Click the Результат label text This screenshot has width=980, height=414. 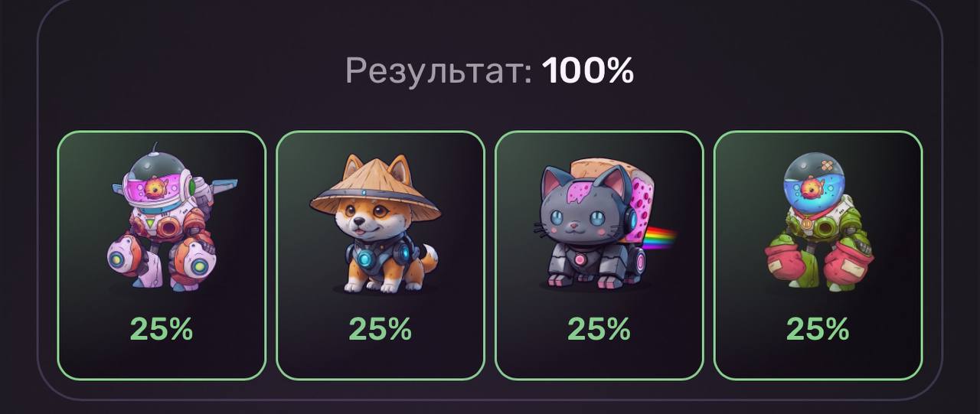[439, 72]
